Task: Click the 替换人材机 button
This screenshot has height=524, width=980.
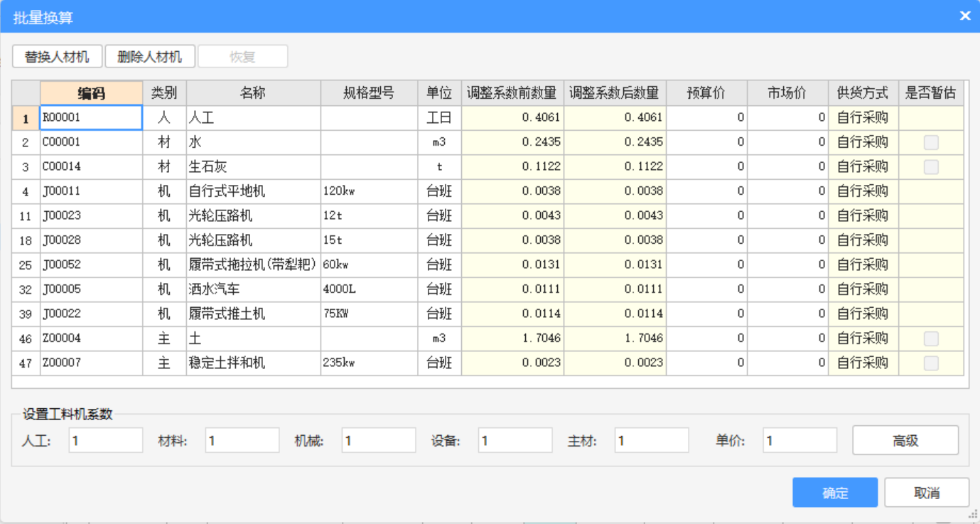Action: (x=58, y=57)
